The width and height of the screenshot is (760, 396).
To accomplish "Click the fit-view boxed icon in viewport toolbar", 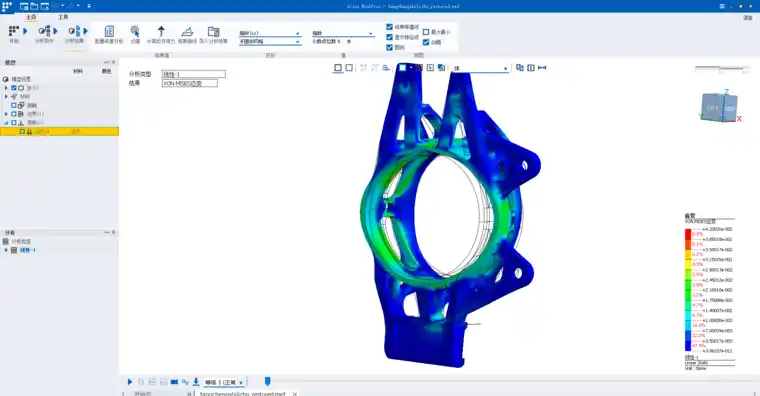I will click(x=430, y=68).
